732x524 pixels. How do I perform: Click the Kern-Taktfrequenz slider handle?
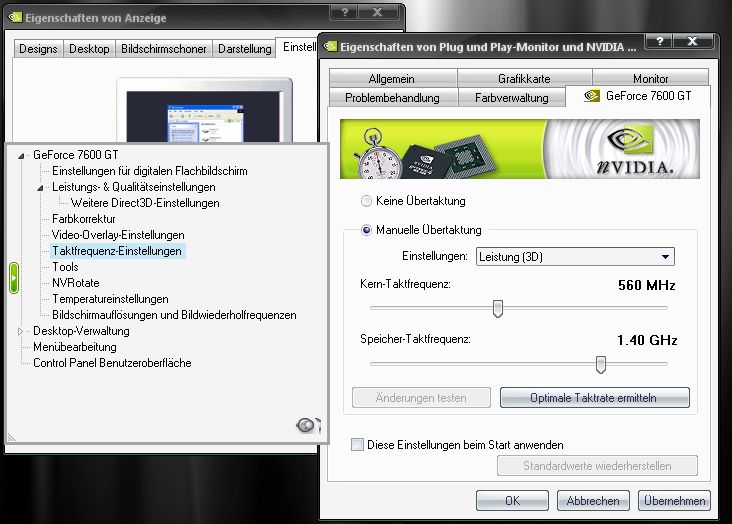coord(498,309)
